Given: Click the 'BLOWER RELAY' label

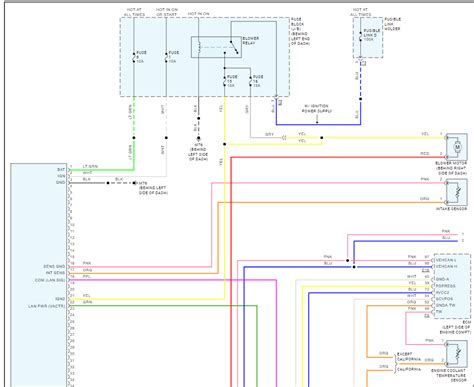Looking at the screenshot, I should click(x=251, y=41).
